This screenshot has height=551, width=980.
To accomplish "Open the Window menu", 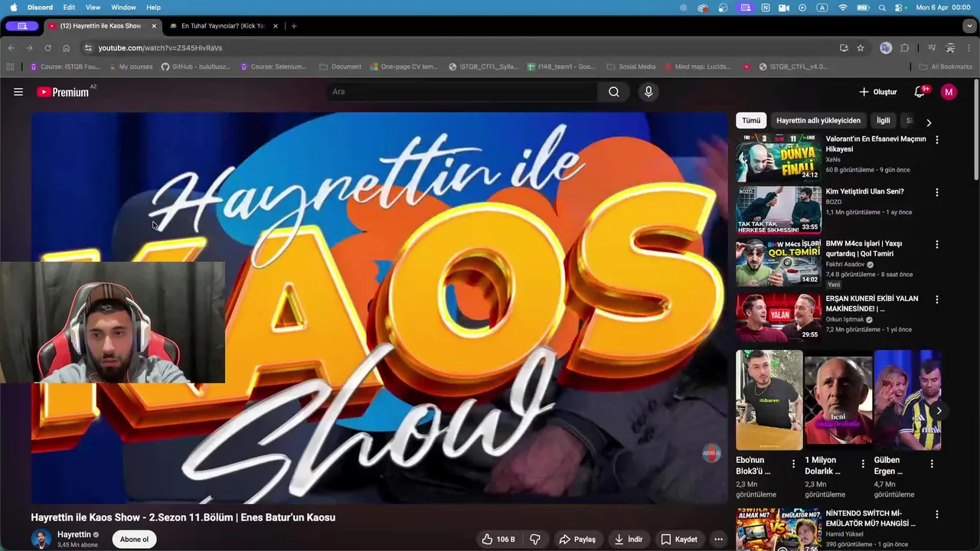I will (x=123, y=8).
